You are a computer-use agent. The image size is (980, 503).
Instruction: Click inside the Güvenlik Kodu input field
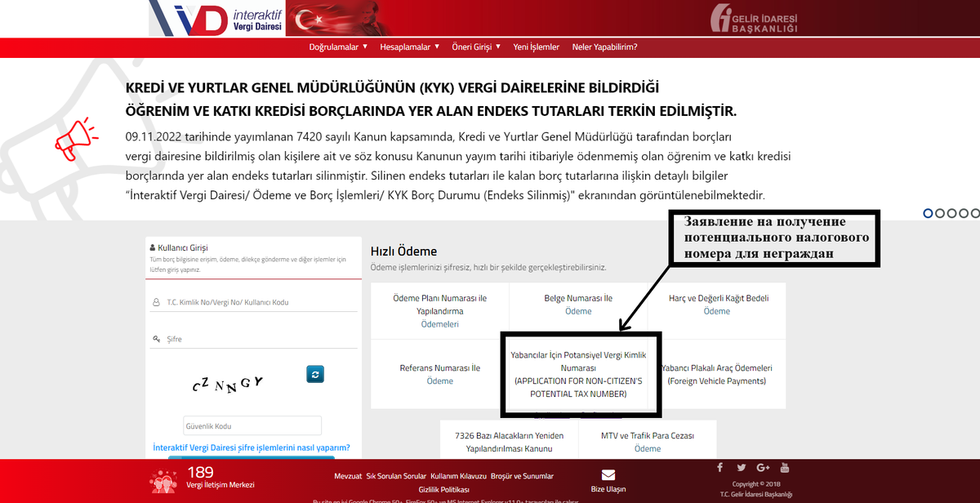click(252, 425)
